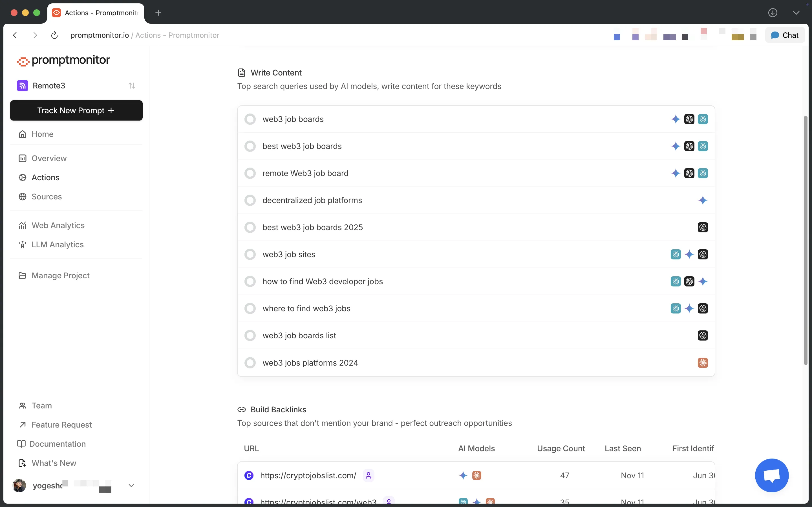Click the ChatGPT icon on best web3 job boards 2025

(x=703, y=227)
